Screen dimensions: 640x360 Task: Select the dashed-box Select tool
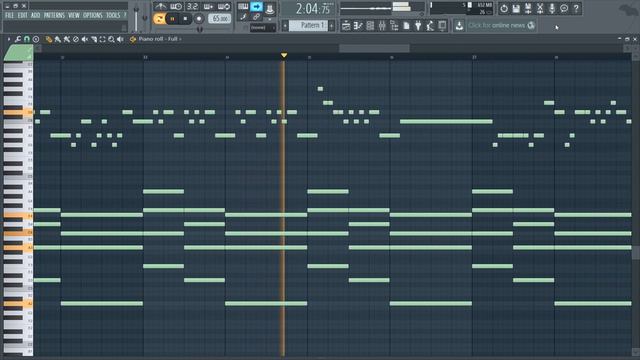point(102,39)
